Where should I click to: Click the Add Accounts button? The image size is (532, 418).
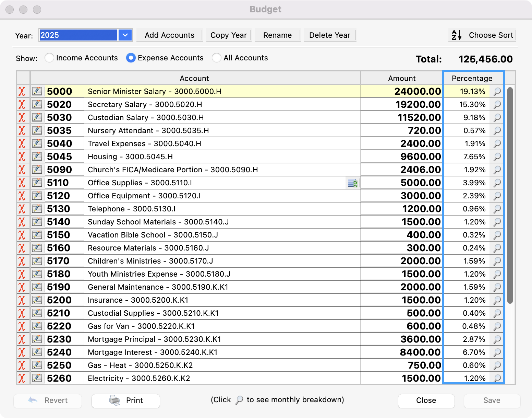click(x=169, y=35)
